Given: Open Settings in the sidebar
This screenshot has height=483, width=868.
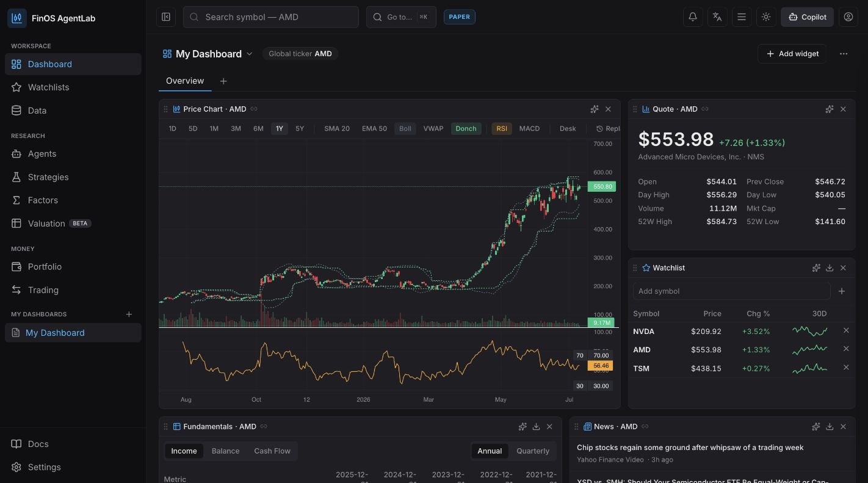Looking at the screenshot, I should [73, 467].
